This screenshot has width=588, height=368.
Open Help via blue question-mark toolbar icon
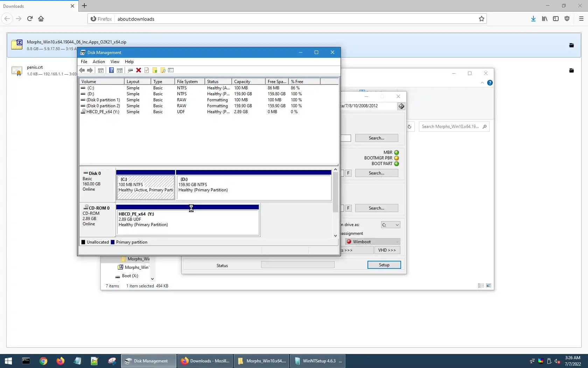tap(111, 70)
